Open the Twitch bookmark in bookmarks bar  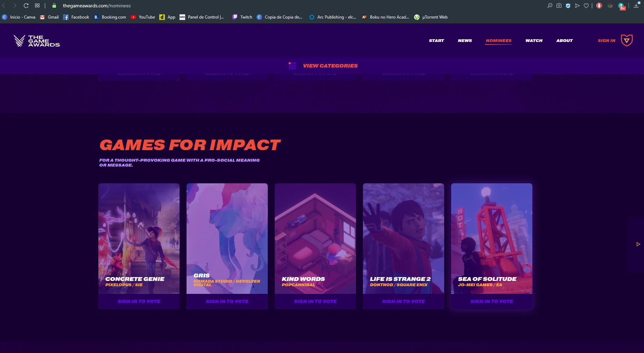[242, 17]
